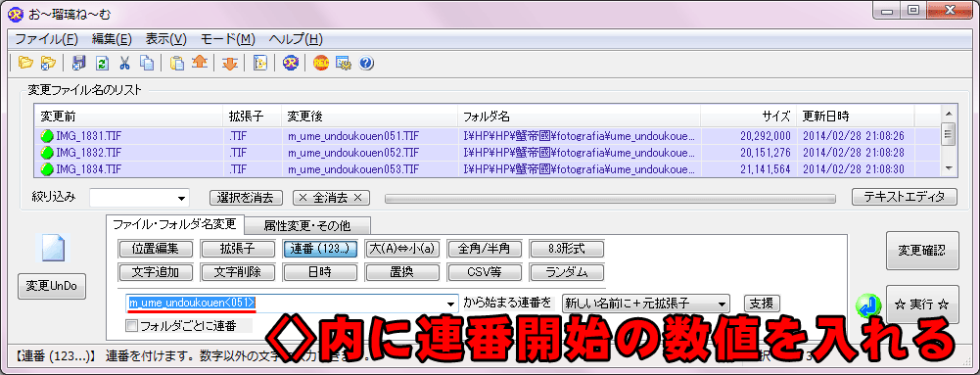Click the red REC record icon
This screenshot has width=980, height=375.
(x=321, y=63)
